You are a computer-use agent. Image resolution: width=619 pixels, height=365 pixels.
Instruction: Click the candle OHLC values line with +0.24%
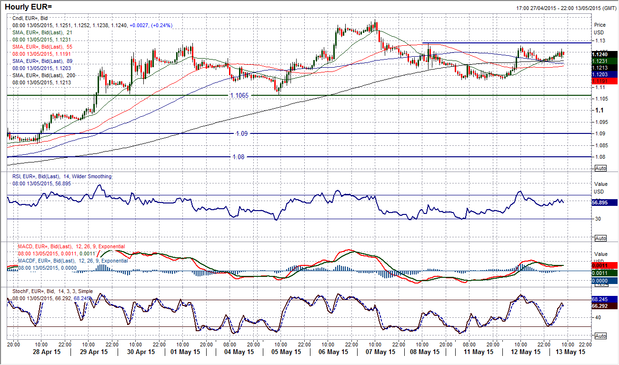pos(92,25)
